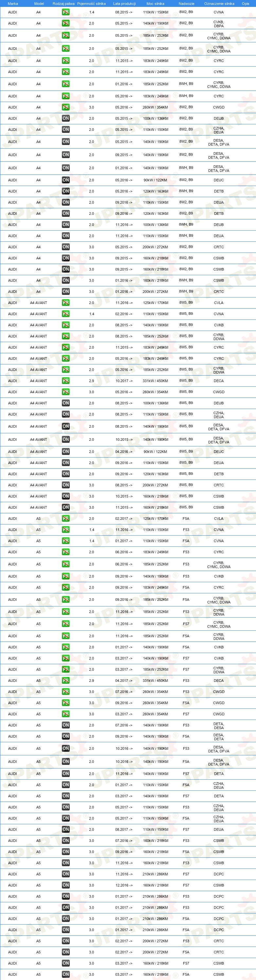The image size is (256, 980).
Task: Click '200kW / 272KM' in A4 AVANT 08.2015 row
Action: tap(155, 485)
